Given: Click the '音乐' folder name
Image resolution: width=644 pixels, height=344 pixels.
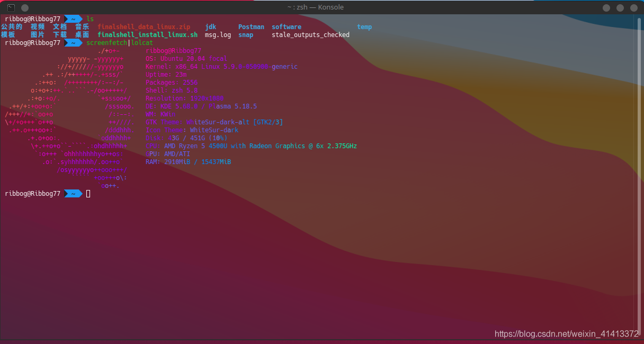Looking at the screenshot, I should click(82, 27).
